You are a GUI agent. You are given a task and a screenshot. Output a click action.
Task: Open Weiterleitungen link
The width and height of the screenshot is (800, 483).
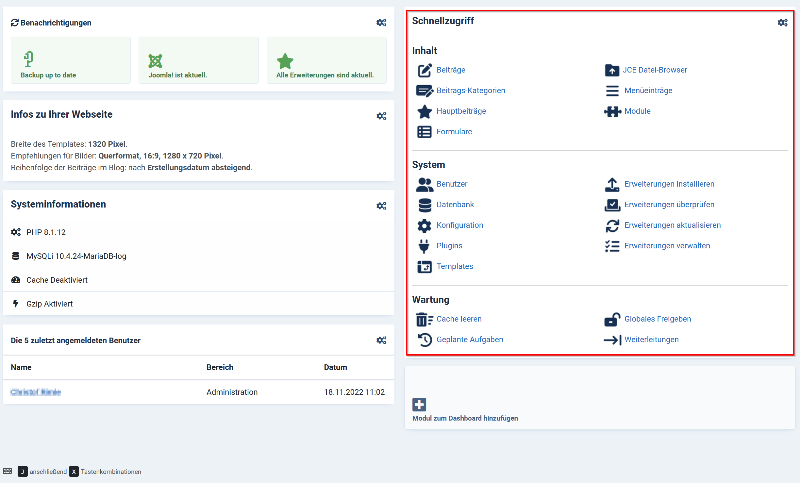coord(651,340)
